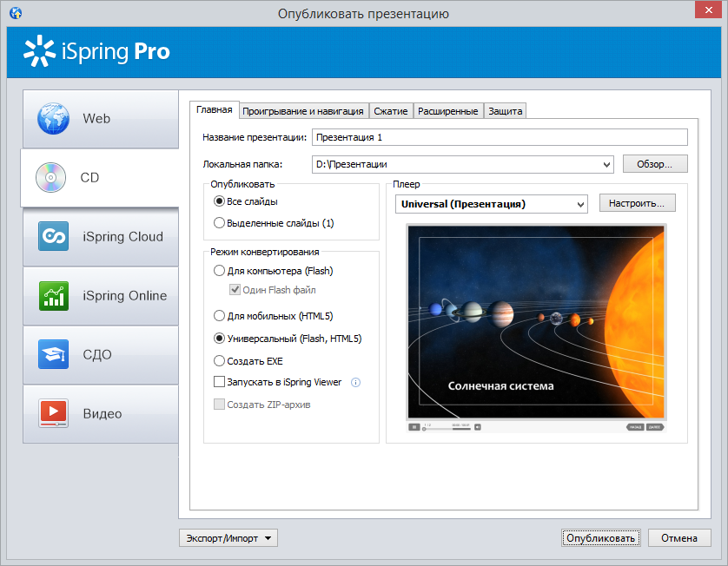
Task: Click the Опубликовать button
Action: (601, 538)
